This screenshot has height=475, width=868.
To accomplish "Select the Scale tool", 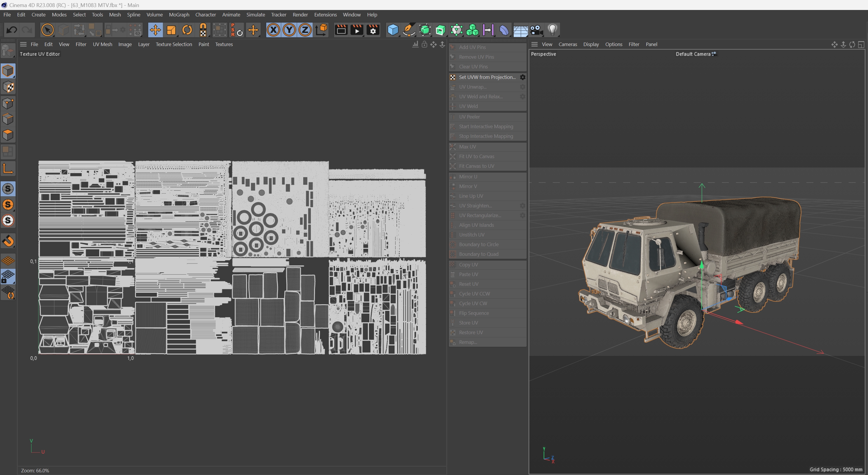I will click(x=171, y=30).
